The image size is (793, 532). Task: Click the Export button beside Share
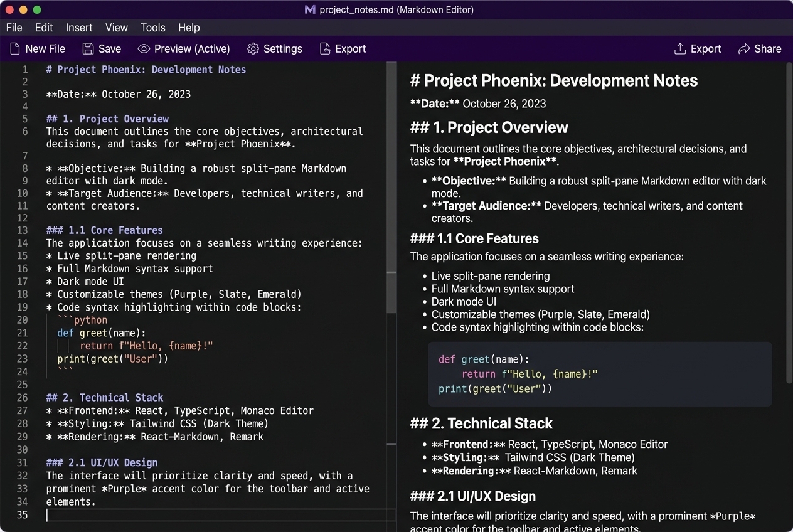[x=698, y=49]
